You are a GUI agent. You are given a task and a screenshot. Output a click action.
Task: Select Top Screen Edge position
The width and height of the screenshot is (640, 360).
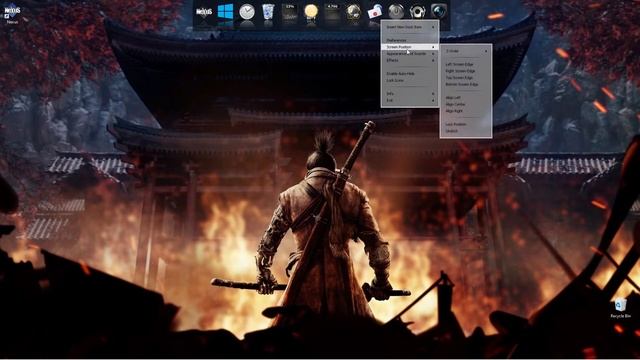[x=466, y=78]
